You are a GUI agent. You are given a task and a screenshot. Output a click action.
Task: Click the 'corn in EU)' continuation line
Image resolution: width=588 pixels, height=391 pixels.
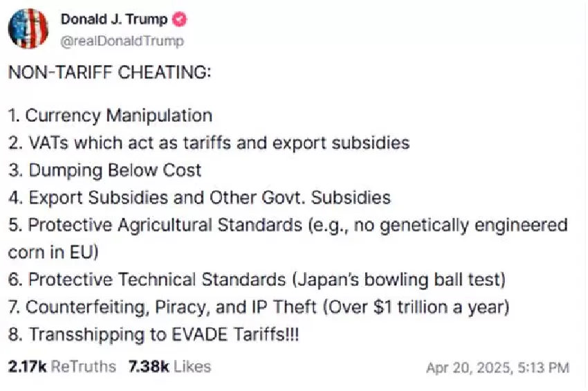tap(53, 253)
